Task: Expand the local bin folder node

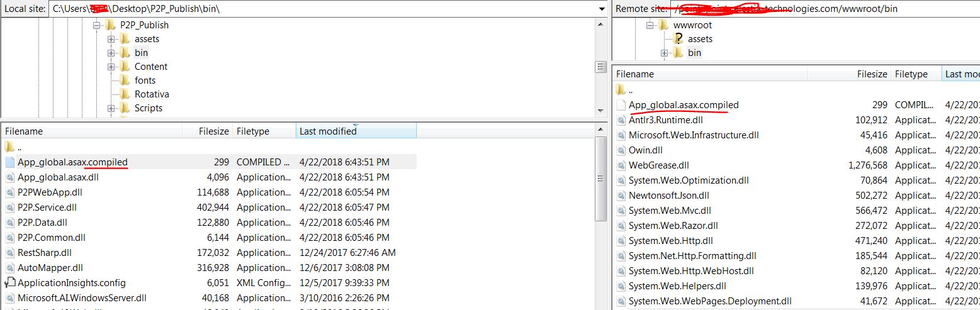Action: pos(111,53)
